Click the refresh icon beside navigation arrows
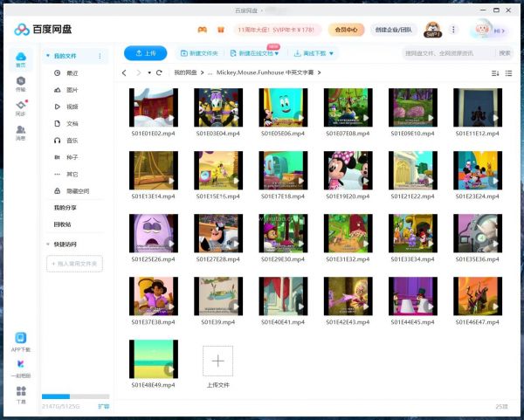The image size is (524, 420). click(x=159, y=72)
